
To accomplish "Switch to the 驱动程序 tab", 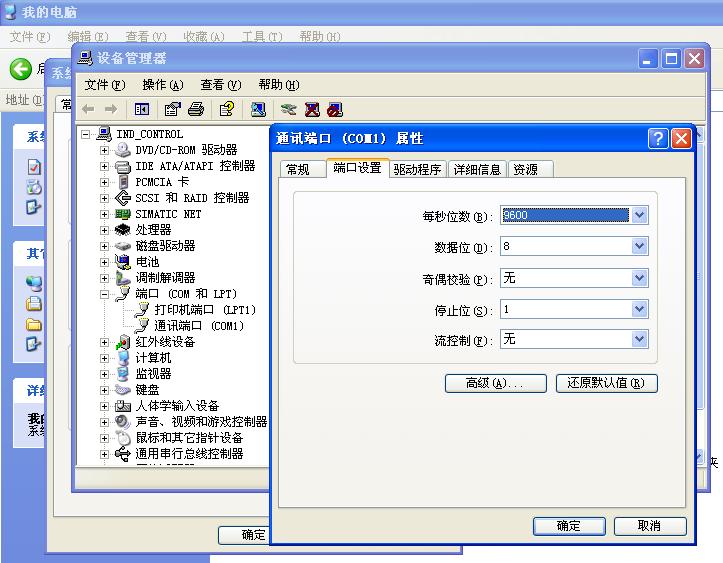I will (417, 169).
